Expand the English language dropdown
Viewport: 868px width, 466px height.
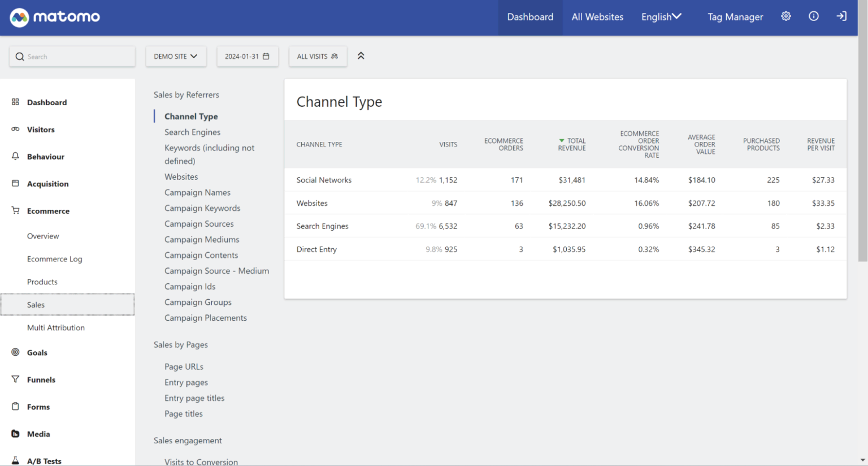pos(661,16)
